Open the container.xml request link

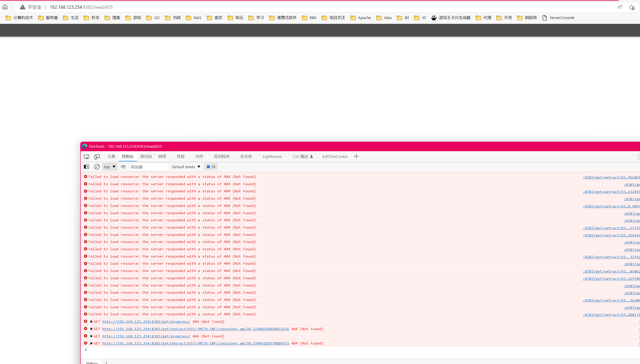[x=195, y=329]
